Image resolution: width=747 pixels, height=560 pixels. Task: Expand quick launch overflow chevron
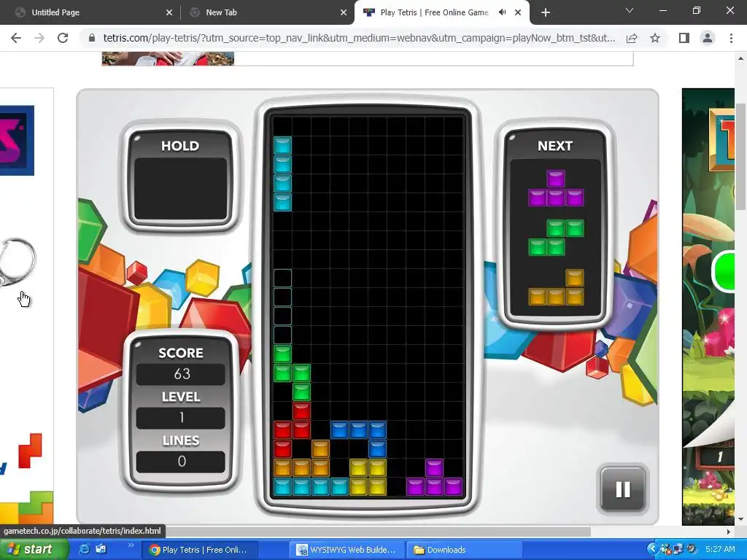[x=131, y=545]
